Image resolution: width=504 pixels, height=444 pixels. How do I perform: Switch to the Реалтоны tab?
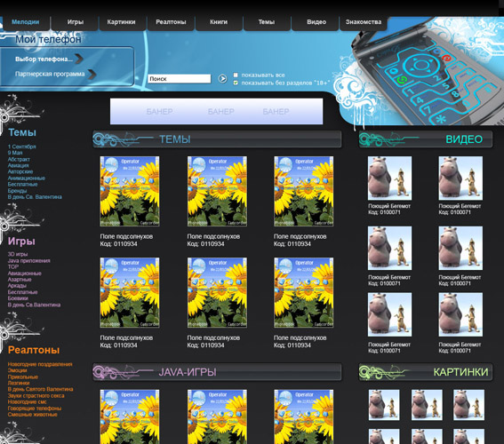click(x=171, y=22)
